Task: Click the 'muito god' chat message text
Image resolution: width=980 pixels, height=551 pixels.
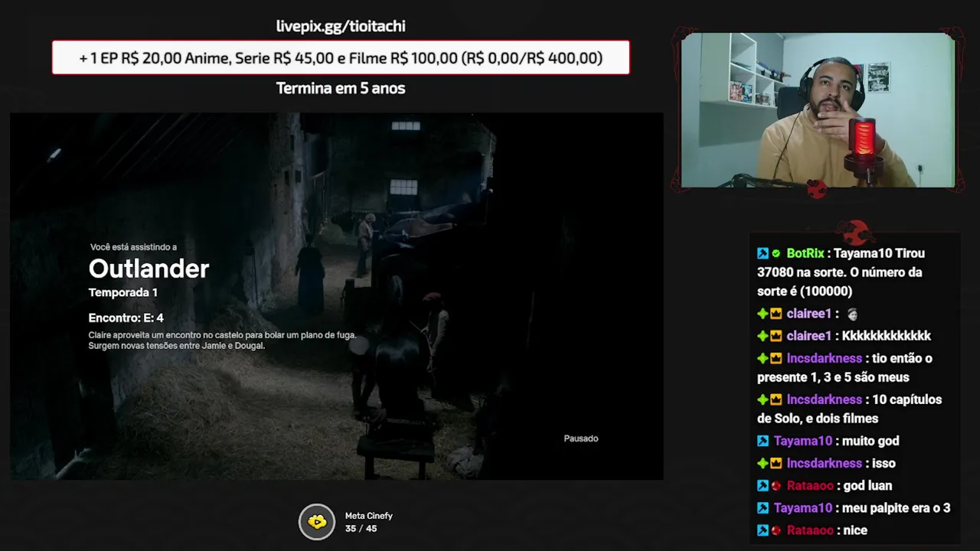Action: click(871, 441)
